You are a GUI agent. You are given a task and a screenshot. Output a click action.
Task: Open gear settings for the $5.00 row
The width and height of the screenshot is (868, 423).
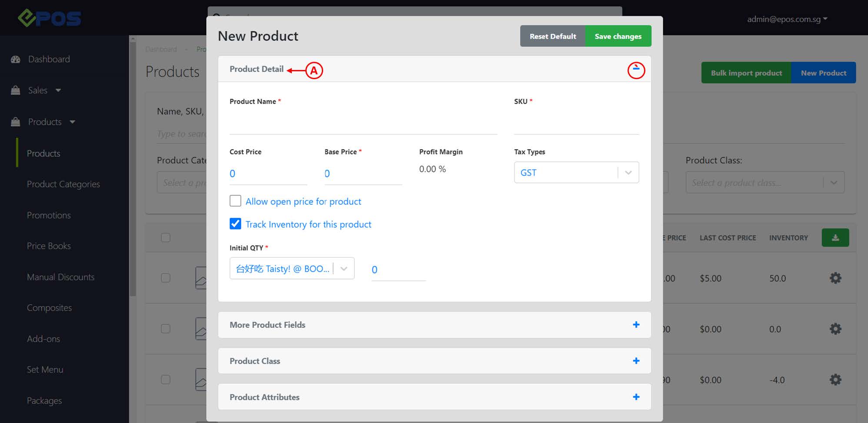(835, 278)
